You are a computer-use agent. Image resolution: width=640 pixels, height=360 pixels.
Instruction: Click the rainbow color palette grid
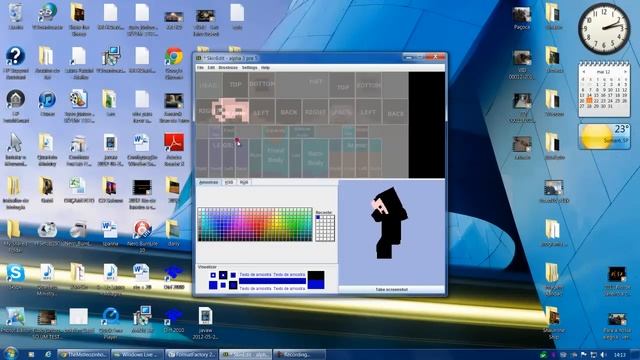255,224
